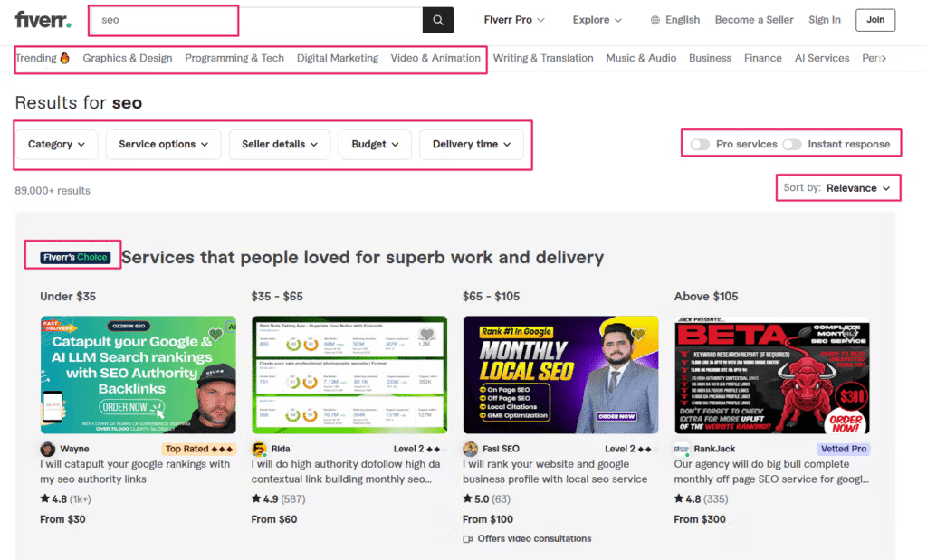Click the Join button
This screenshot has height=560, width=927.
coord(874,19)
